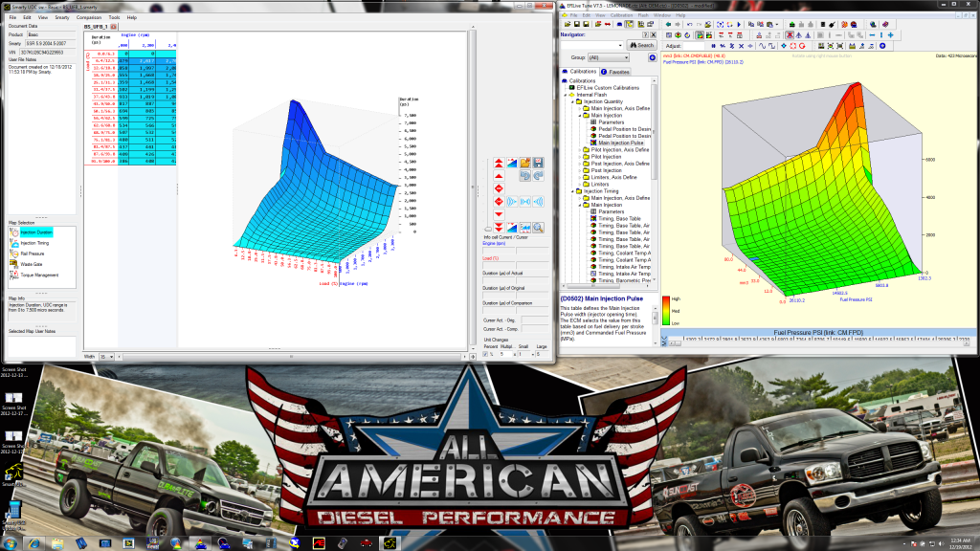Select Torque Management in Map Selection

39,275
